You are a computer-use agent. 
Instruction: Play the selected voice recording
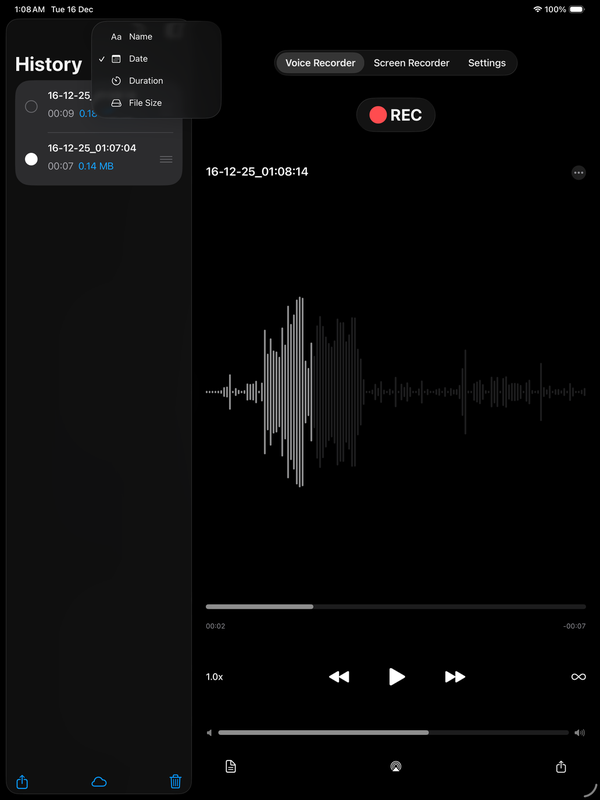point(397,677)
